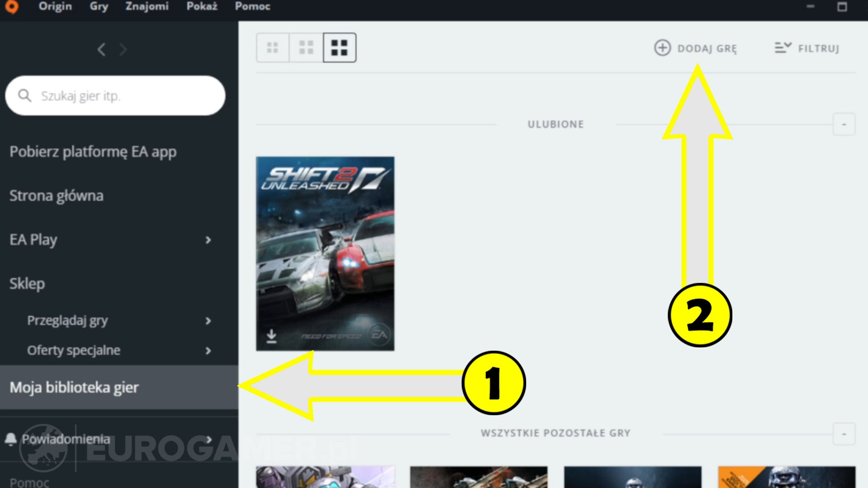Screen dimensions: 868x488
Task: Click the Powiadomienia bell icon
Action: [x=10, y=439]
